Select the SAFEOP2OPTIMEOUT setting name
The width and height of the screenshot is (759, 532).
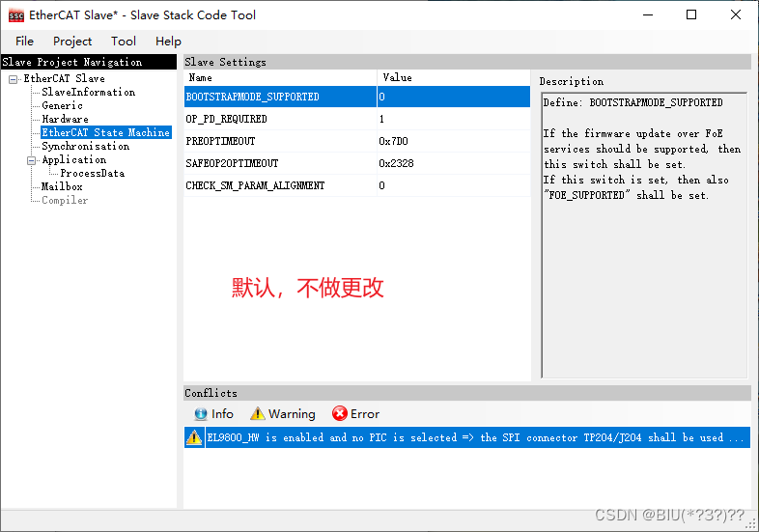pos(232,163)
